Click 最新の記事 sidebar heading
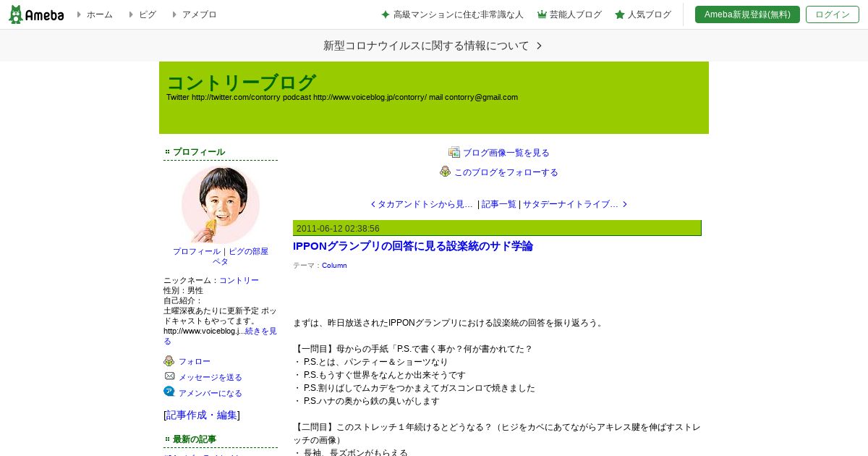Screen dimensions: 868x456 click(195, 439)
